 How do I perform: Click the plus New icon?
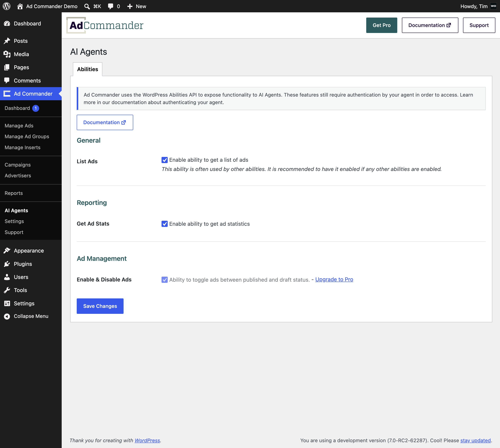[130, 6]
